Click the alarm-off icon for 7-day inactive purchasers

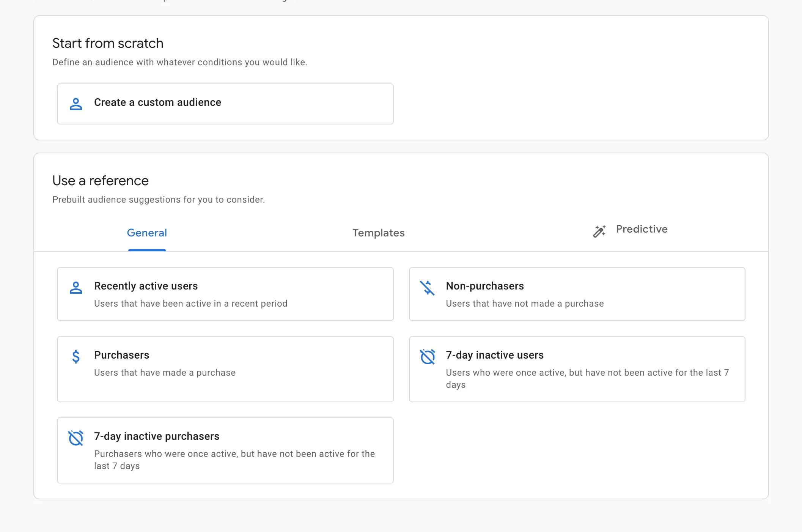click(x=76, y=438)
